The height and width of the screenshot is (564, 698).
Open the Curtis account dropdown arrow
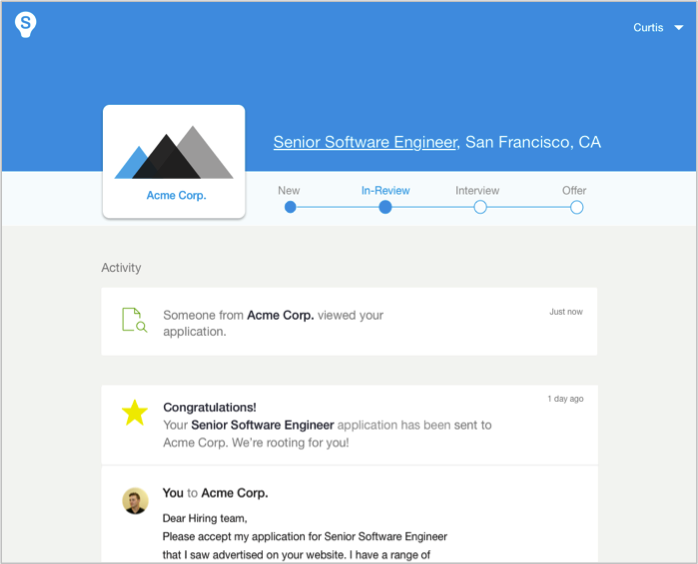[679, 28]
